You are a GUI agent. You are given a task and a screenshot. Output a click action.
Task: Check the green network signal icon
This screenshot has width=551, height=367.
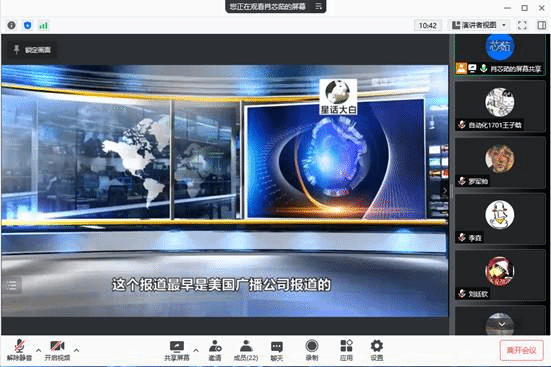[x=44, y=25]
